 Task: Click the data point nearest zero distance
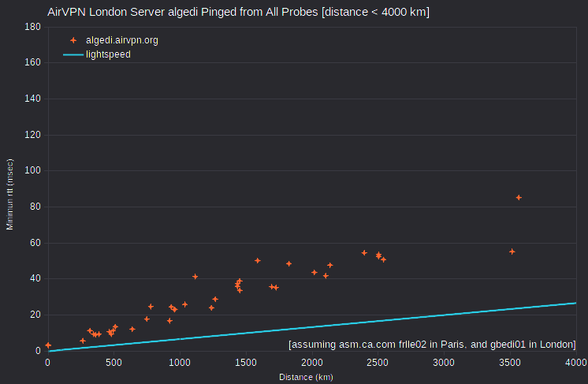pyautogui.click(x=48, y=345)
